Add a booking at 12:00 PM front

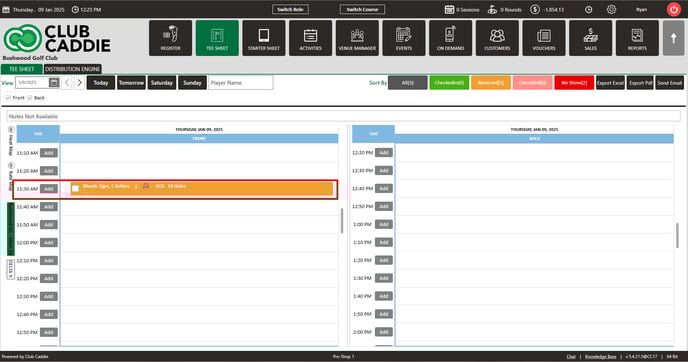[x=49, y=243]
